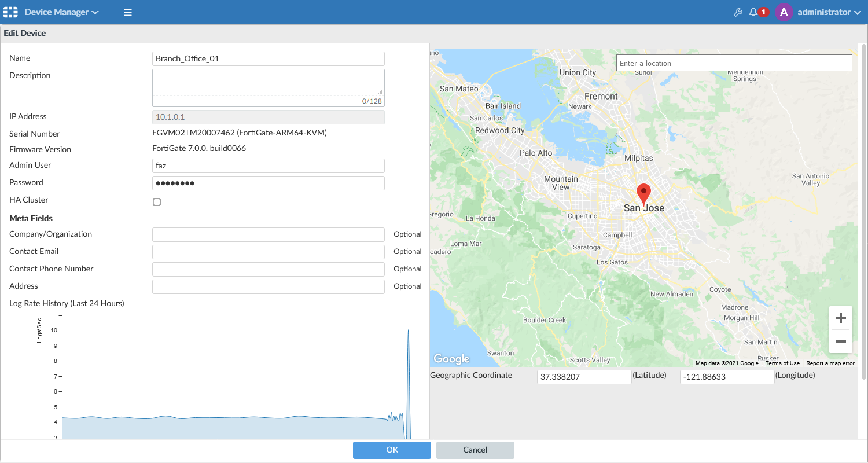Click the Company/Organization input field

pyautogui.click(x=268, y=234)
